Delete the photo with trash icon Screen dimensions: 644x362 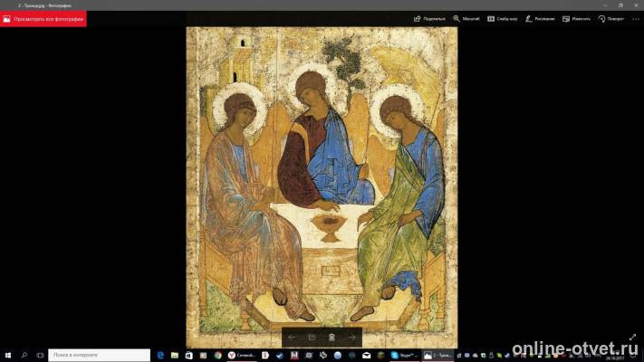tap(332, 338)
